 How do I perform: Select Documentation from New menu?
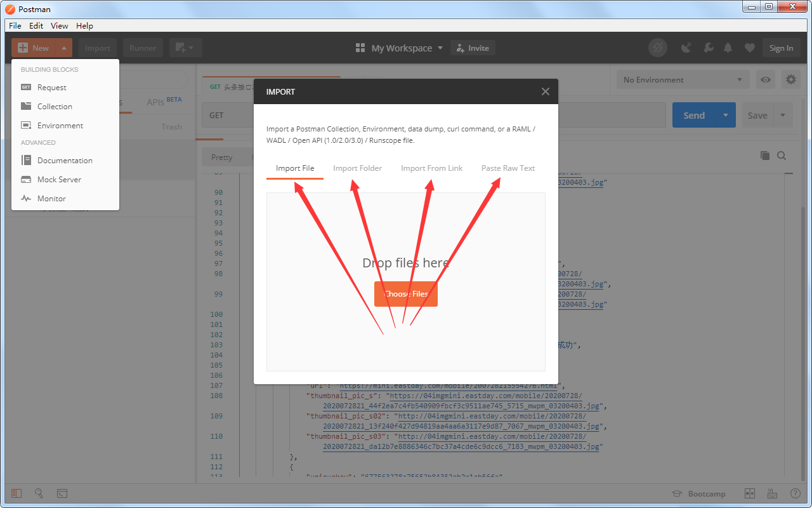tap(65, 161)
